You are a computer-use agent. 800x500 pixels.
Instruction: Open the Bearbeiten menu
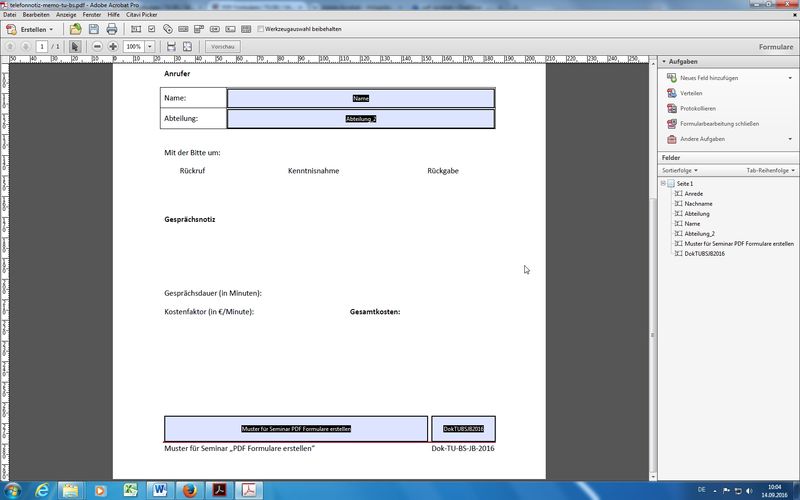[36, 15]
